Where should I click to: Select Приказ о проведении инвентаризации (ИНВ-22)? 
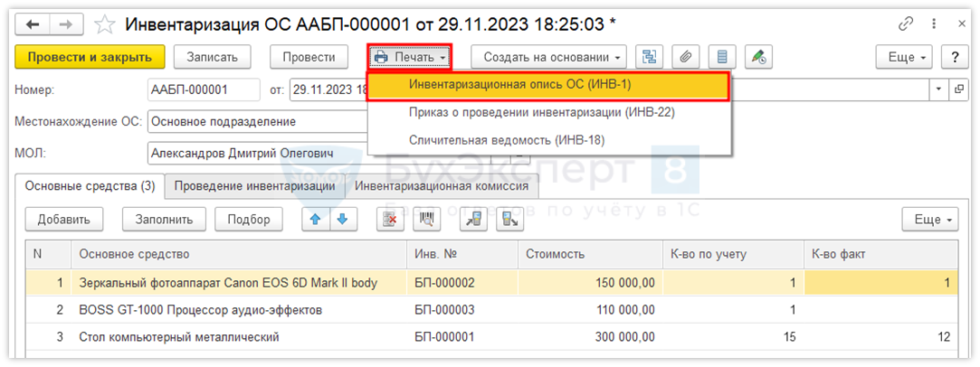click(548, 113)
